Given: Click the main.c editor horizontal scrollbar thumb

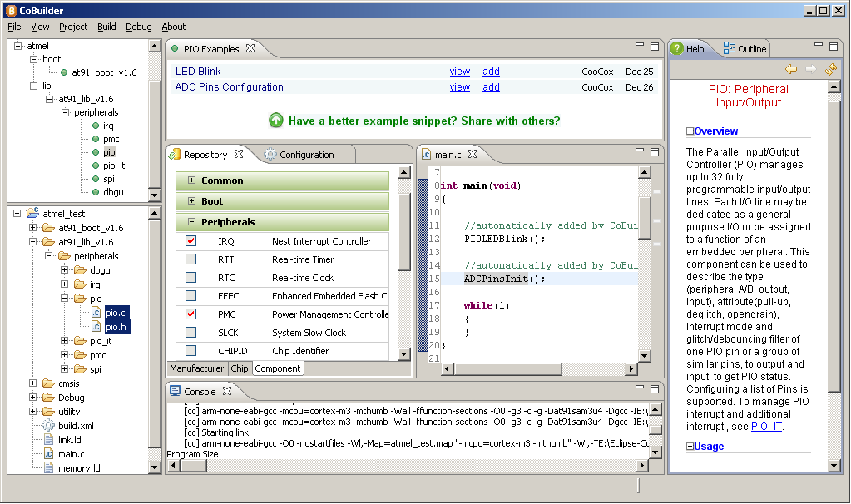Looking at the screenshot, I should click(x=508, y=369).
